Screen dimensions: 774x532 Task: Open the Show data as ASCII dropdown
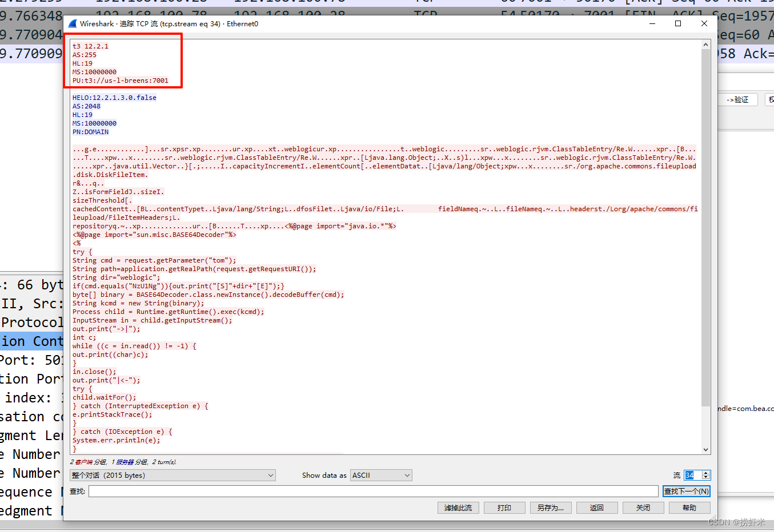click(381, 475)
